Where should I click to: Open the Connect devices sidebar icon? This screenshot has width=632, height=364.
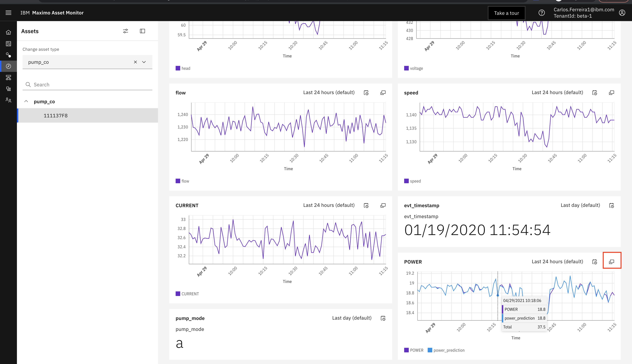(x=8, y=55)
